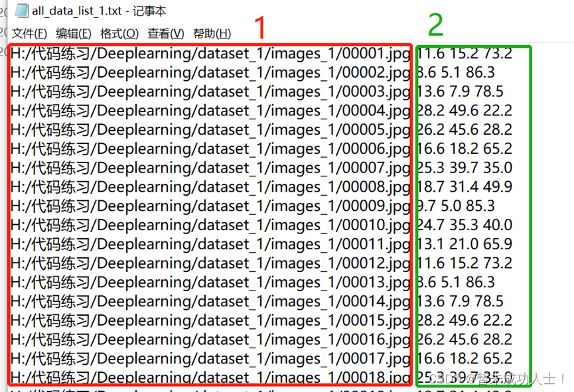Open the 帮助(H) menu
The width and height of the screenshot is (574, 392).
pyautogui.click(x=212, y=34)
